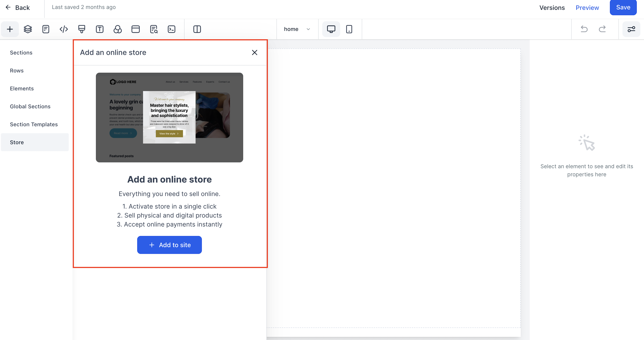Viewport: 644px width, 340px height.
Task: Click the Preview link
Action: [587, 7]
